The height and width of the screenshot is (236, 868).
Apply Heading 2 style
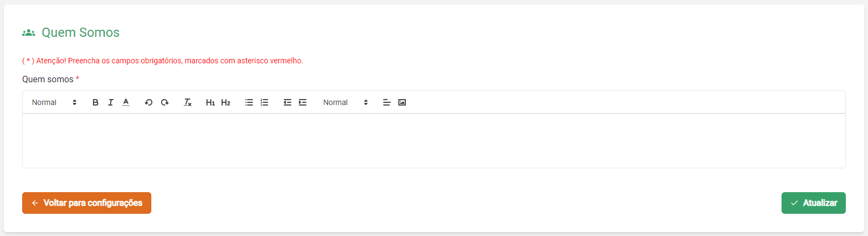(226, 102)
